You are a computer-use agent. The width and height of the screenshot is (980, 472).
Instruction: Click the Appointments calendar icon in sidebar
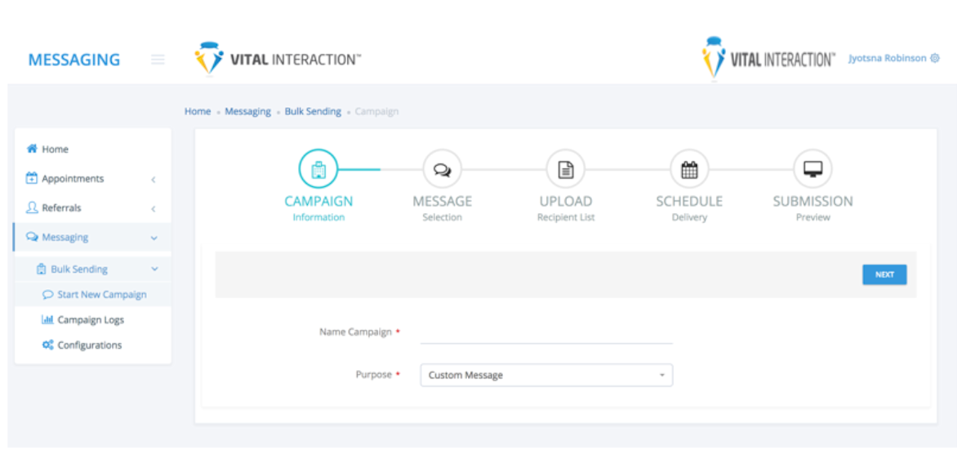[32, 178]
